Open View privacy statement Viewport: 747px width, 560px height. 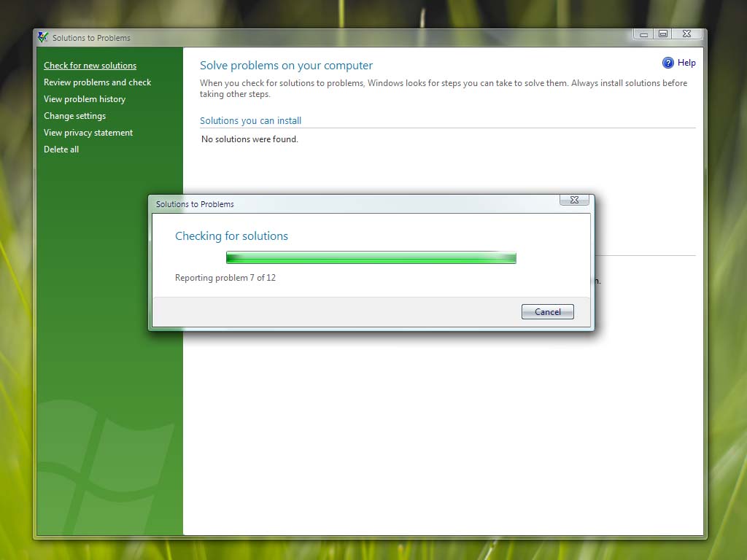click(x=88, y=133)
